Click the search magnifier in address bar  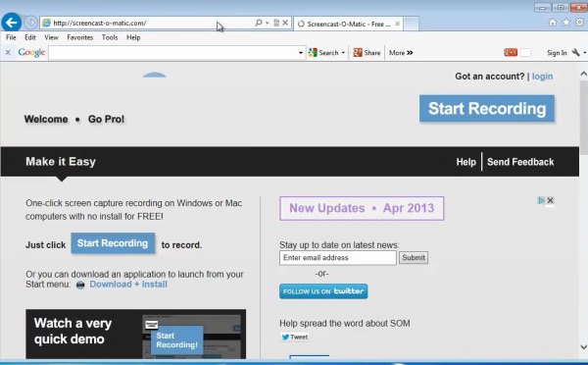click(x=258, y=23)
